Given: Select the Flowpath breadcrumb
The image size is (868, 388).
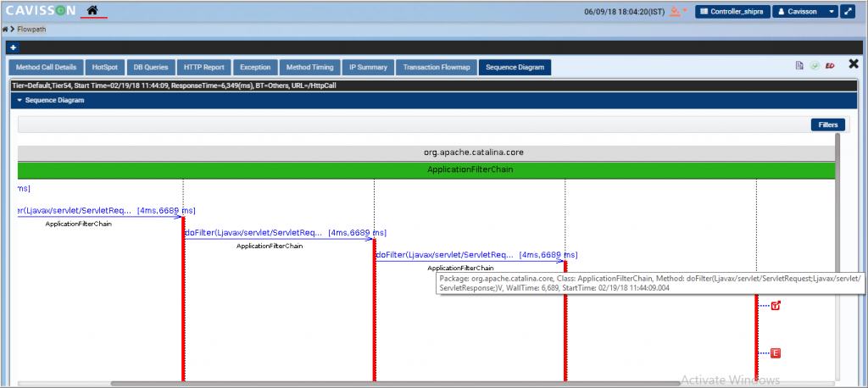Looking at the screenshot, I should (31, 30).
